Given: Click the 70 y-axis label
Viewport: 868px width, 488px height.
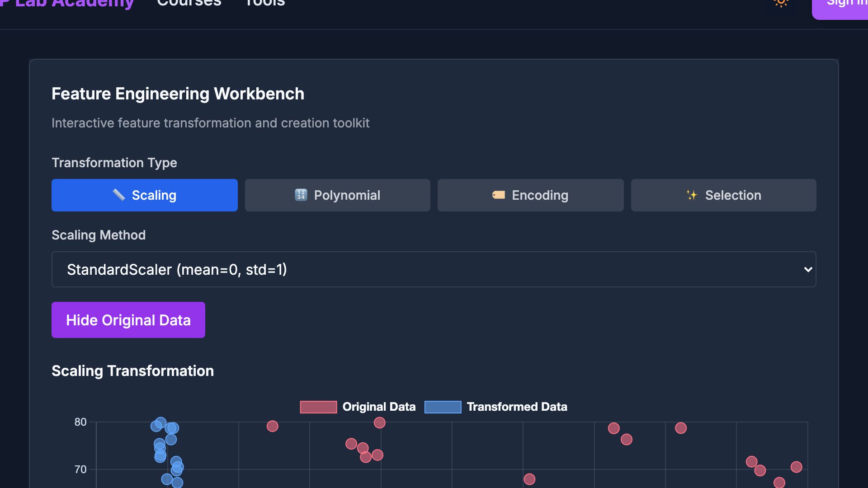Looking at the screenshot, I should tap(80, 469).
